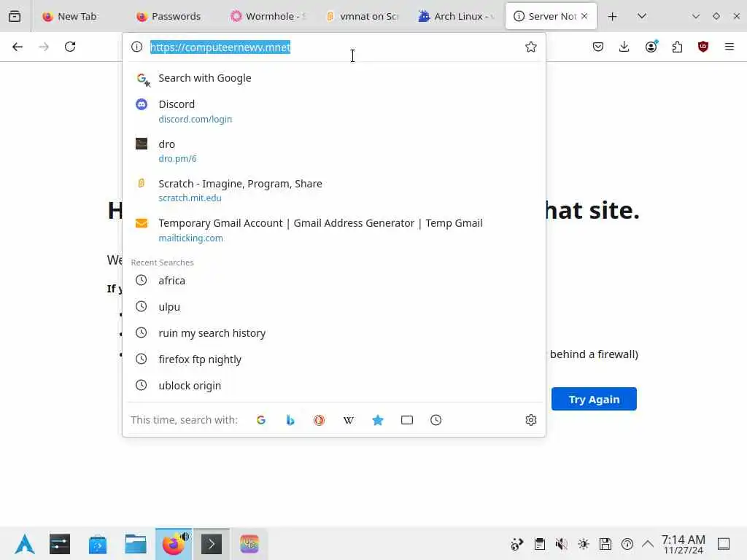This screenshot has width=747, height=560.
Task: Open a new tab
Action: [x=613, y=16]
